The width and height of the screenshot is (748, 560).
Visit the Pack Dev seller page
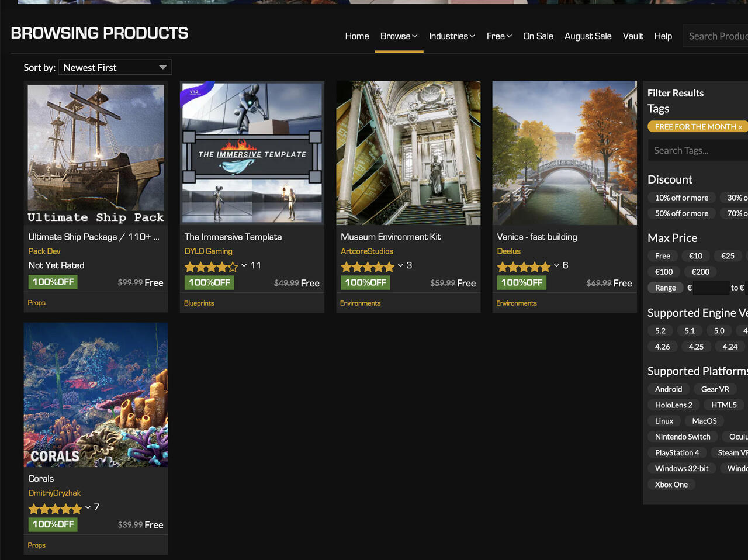point(44,251)
